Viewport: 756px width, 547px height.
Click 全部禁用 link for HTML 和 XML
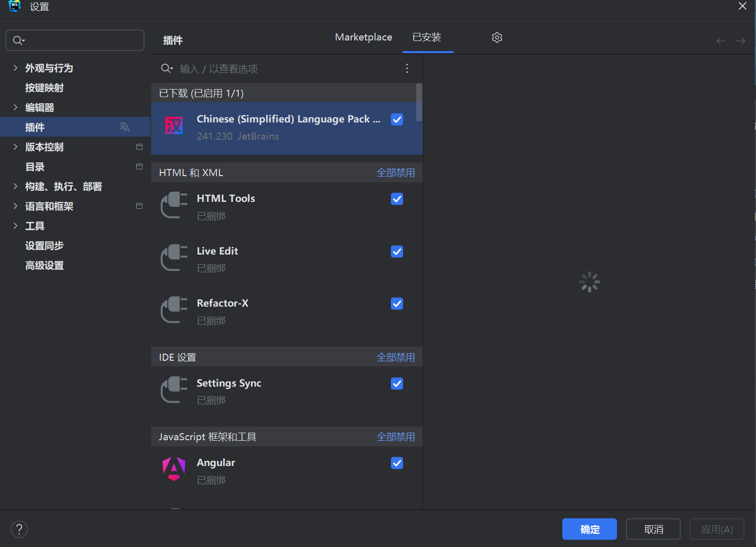[395, 173]
